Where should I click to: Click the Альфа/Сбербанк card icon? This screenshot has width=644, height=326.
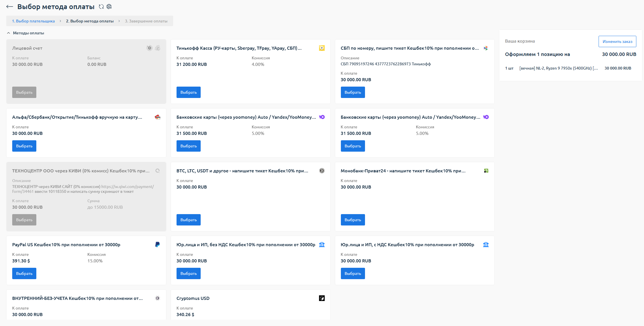pyautogui.click(x=158, y=117)
